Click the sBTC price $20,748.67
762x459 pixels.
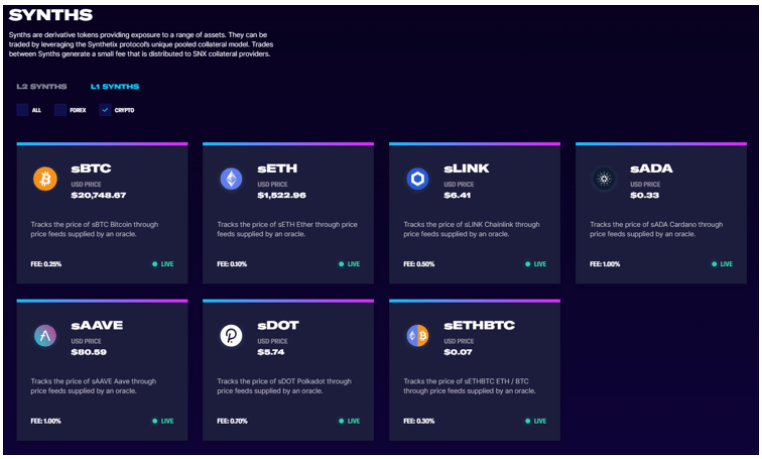pyautogui.click(x=99, y=195)
